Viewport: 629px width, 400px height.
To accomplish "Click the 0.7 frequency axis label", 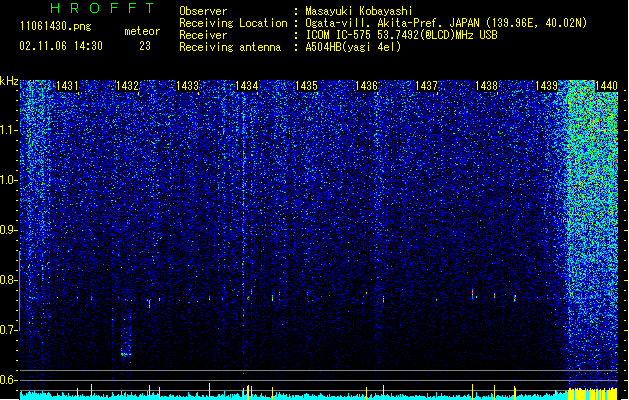I will [8, 330].
